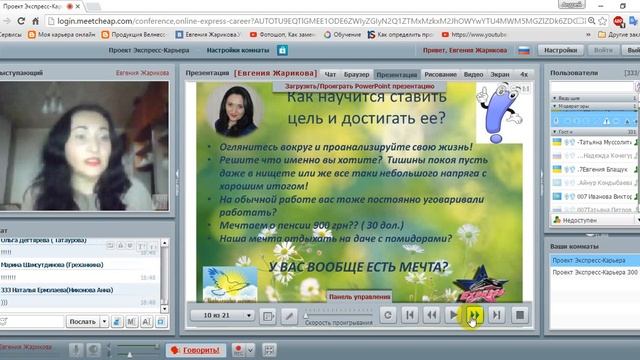Go back one slide with rewind
This screenshot has width=640, height=360.
431,315
